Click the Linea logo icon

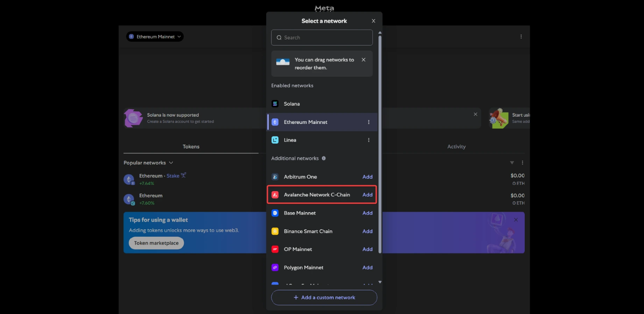coord(275,140)
